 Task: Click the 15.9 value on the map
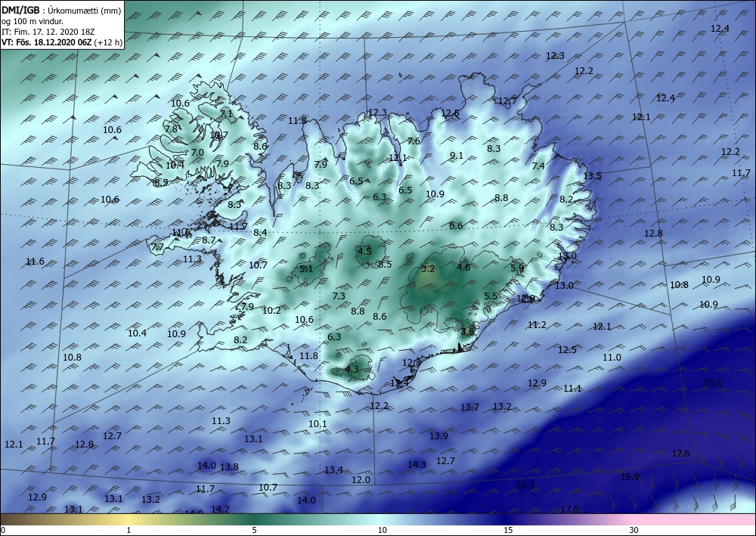click(630, 477)
